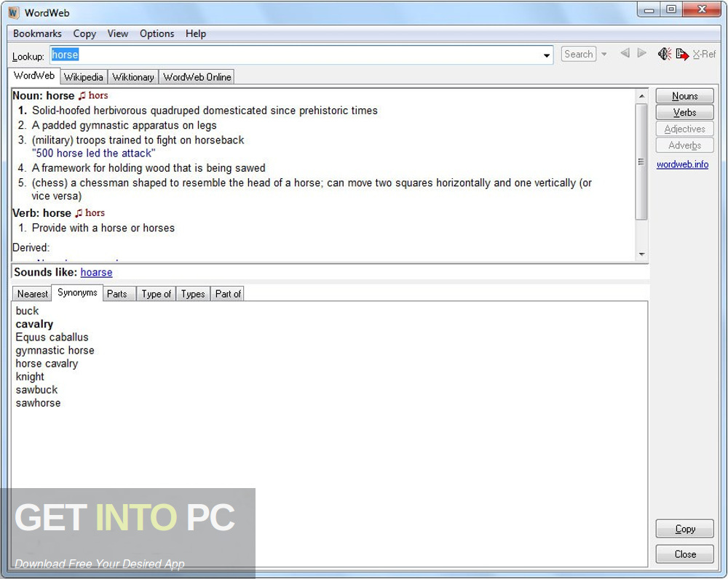Filter by Verbs button
The height and width of the screenshot is (579, 728).
685,113
